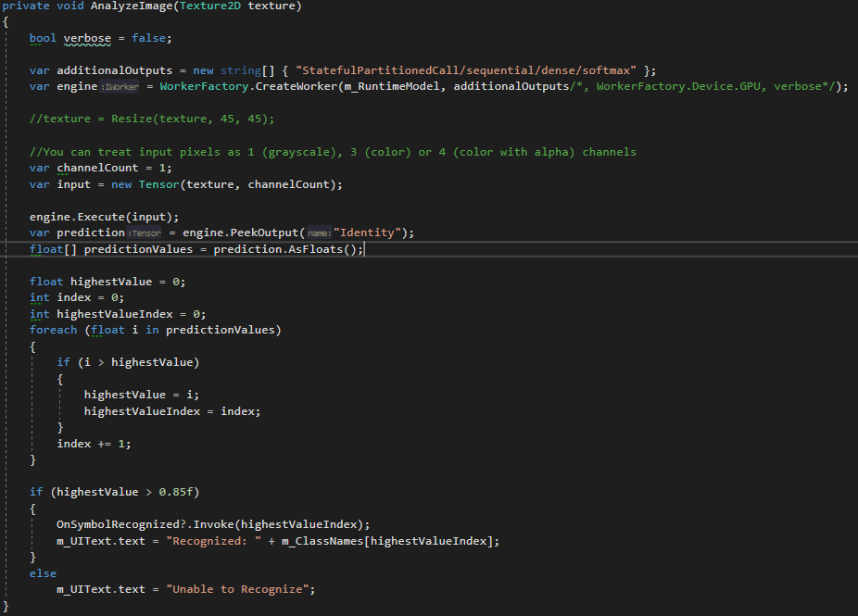
Task: Click the commented WorkerFactory.Device.GPU text
Action: 678,86
